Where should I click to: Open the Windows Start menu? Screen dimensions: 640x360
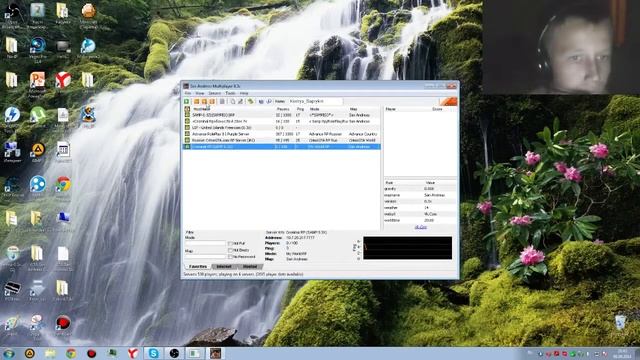point(9,353)
